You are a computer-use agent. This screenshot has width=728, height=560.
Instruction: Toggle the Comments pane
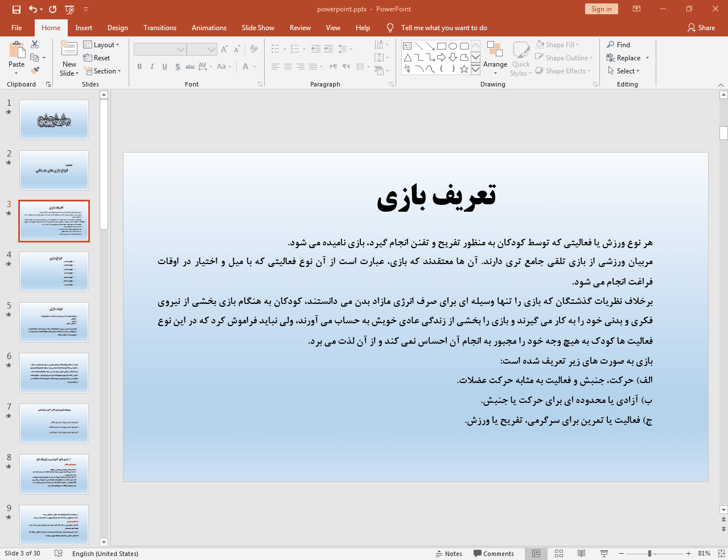(x=493, y=554)
